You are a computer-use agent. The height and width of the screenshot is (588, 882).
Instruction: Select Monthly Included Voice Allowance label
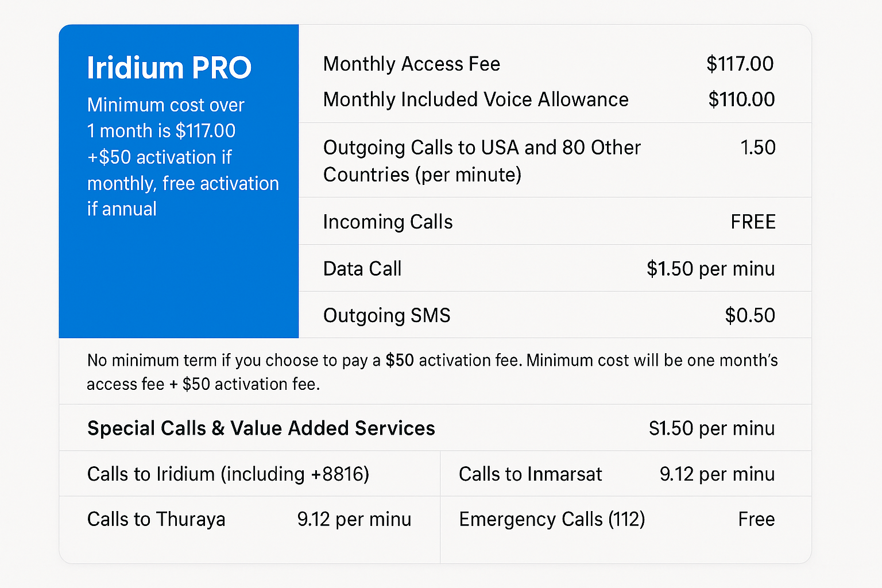[475, 99]
